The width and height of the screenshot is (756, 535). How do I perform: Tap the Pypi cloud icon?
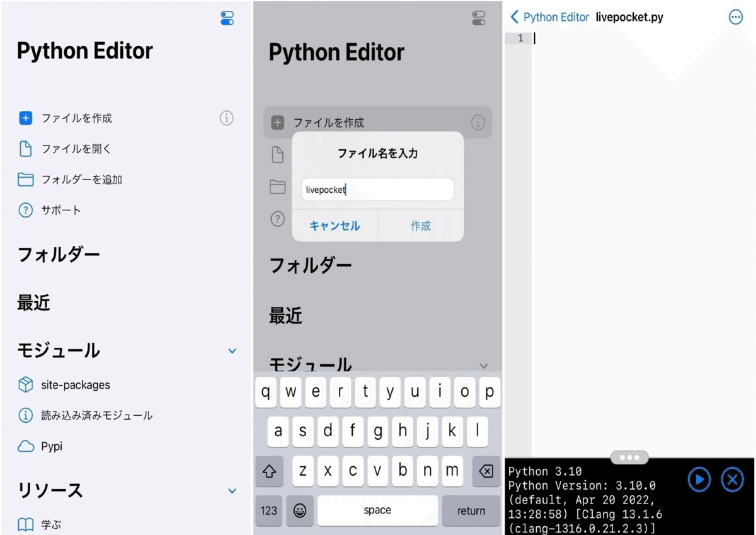click(26, 446)
